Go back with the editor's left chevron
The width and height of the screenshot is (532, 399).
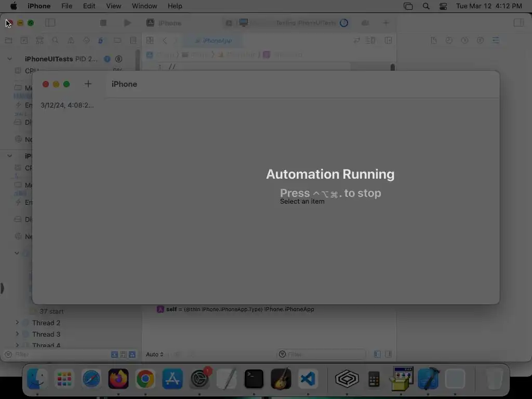(x=165, y=41)
